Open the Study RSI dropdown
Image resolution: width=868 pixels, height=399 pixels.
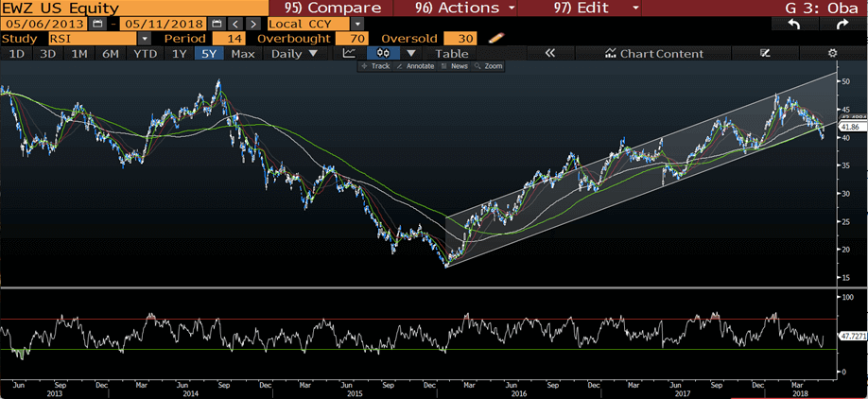145,39
